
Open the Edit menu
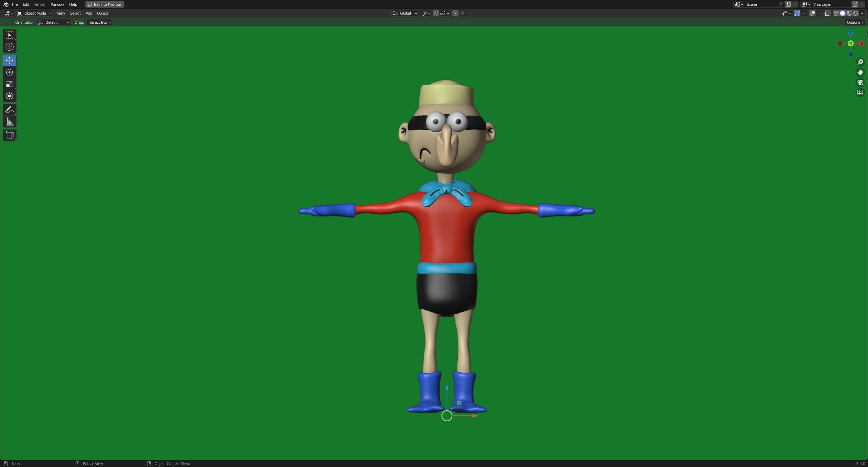pyautogui.click(x=26, y=4)
